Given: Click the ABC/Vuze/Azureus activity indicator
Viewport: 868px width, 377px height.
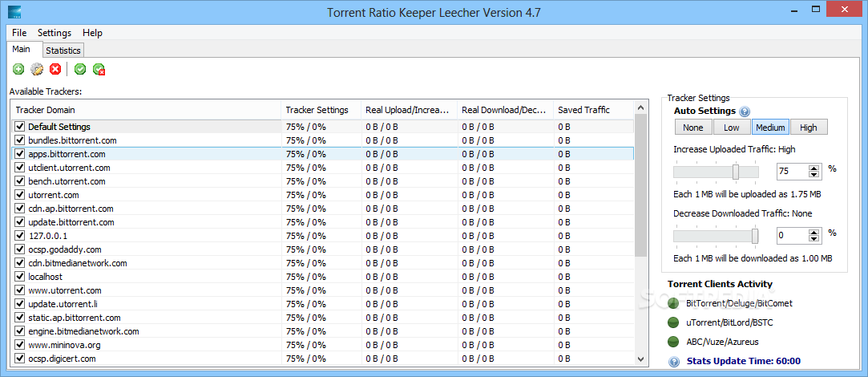Looking at the screenshot, I should (673, 341).
